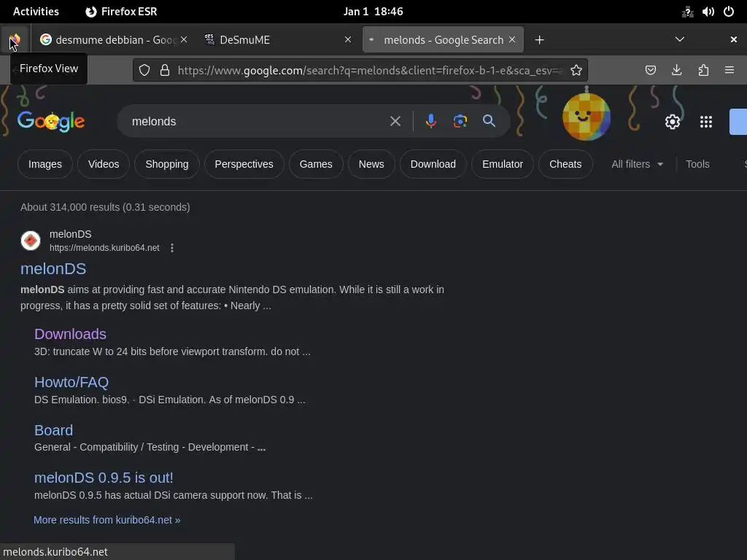Image resolution: width=747 pixels, height=560 pixels.
Task: Open the clock and calendar panel
Action: coord(373,12)
